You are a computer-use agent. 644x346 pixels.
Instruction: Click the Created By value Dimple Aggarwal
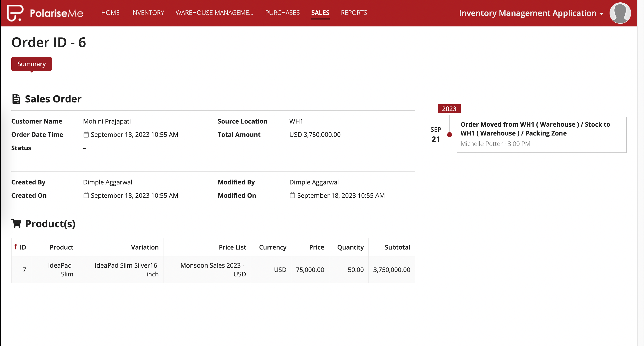[x=108, y=182]
